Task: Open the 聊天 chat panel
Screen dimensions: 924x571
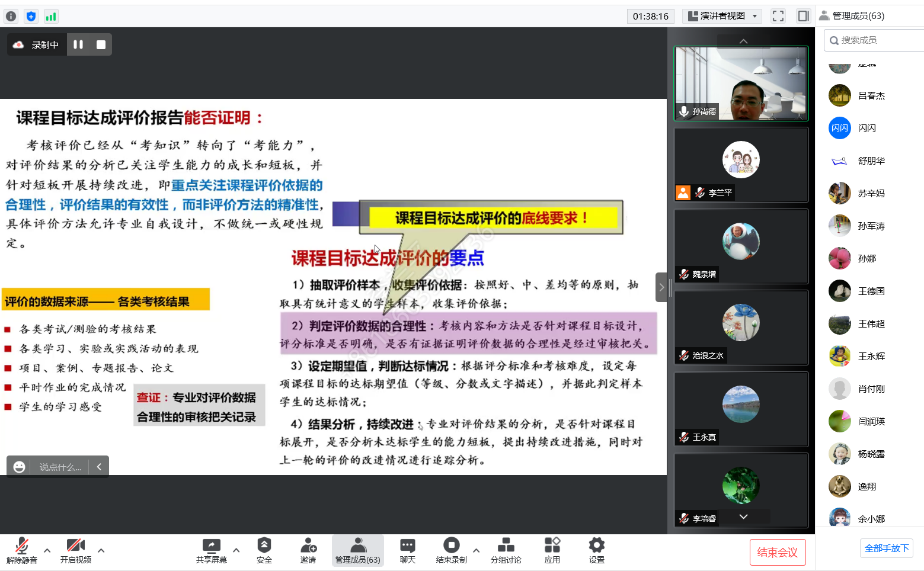Action: coord(407,550)
